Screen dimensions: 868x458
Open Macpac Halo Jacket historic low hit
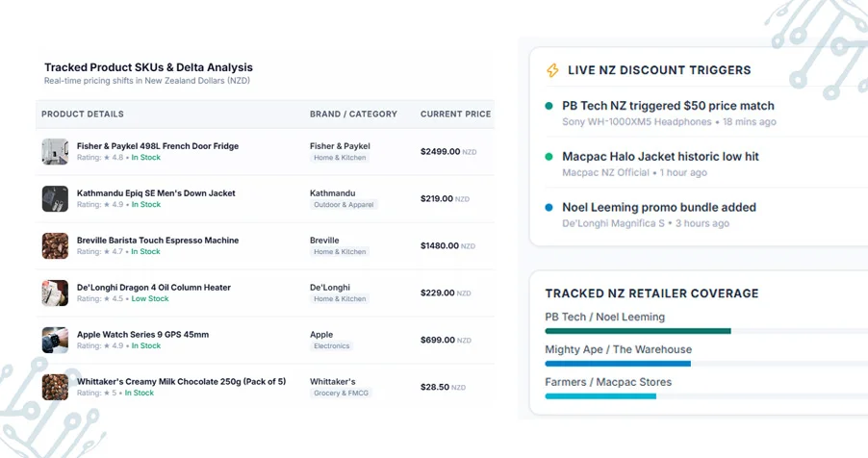660,157
